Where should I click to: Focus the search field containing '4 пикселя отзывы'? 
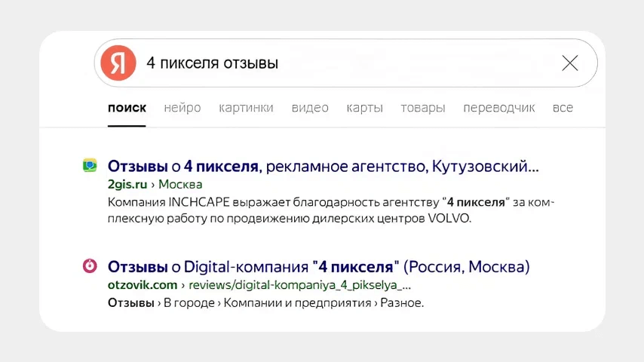[346, 63]
